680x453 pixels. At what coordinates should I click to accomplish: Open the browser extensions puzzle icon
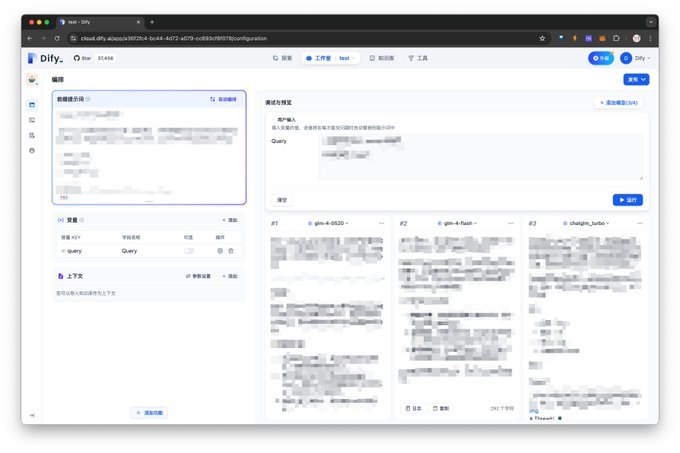click(616, 38)
